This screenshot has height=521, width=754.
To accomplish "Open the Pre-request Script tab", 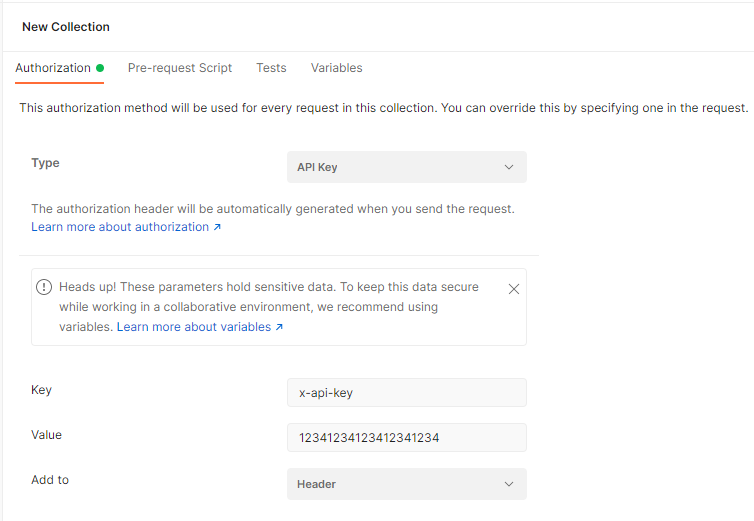I will point(180,68).
